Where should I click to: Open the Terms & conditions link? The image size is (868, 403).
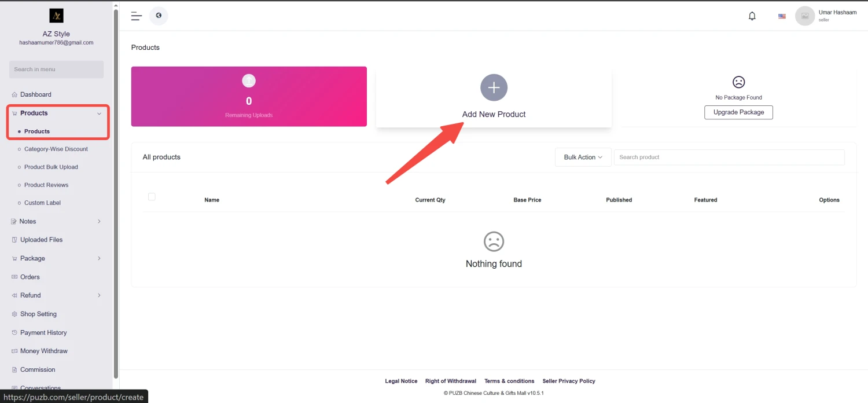tap(509, 381)
